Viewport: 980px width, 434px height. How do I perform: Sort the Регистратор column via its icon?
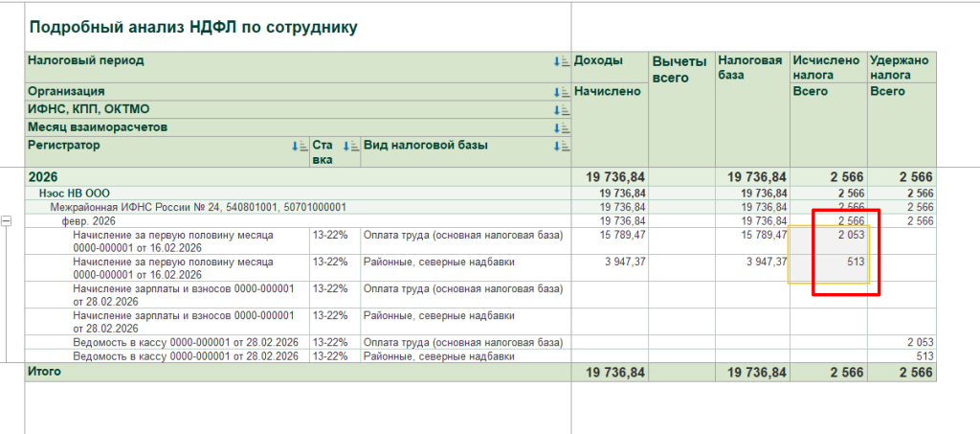pos(301,146)
